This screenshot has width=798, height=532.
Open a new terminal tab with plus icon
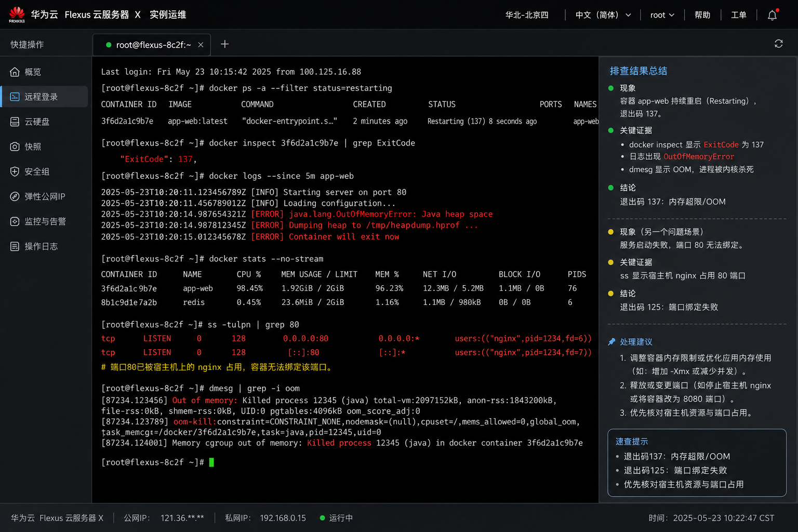(x=224, y=45)
